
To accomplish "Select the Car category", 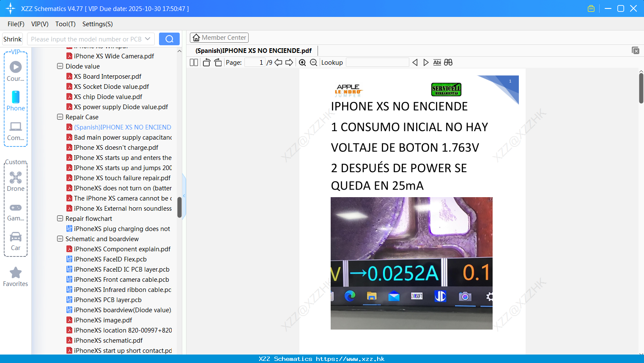I will point(16,241).
